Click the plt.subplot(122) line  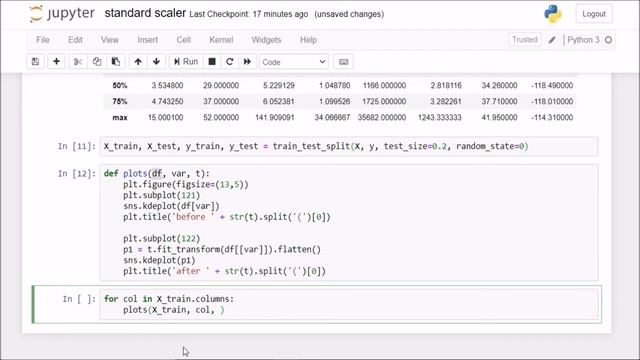162,238
